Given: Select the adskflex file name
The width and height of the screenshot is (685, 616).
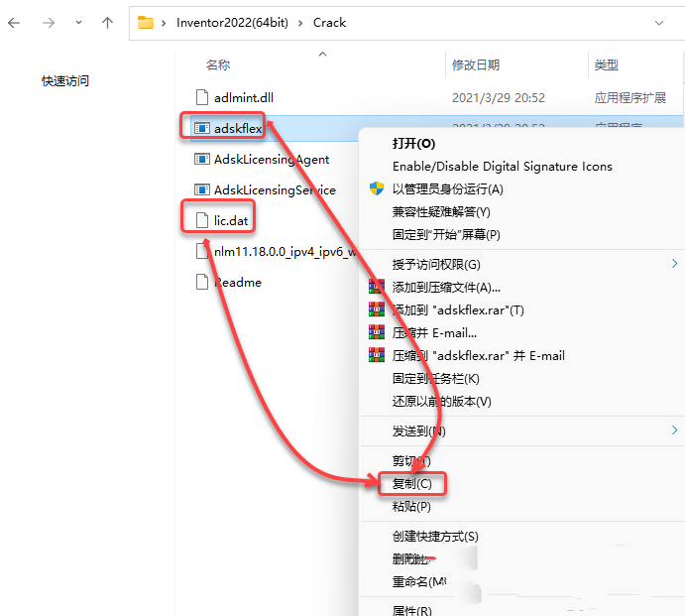Looking at the screenshot, I should click(238, 128).
